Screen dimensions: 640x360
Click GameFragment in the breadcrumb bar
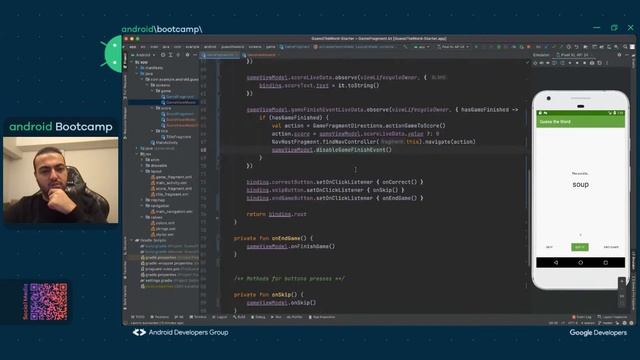(294, 47)
